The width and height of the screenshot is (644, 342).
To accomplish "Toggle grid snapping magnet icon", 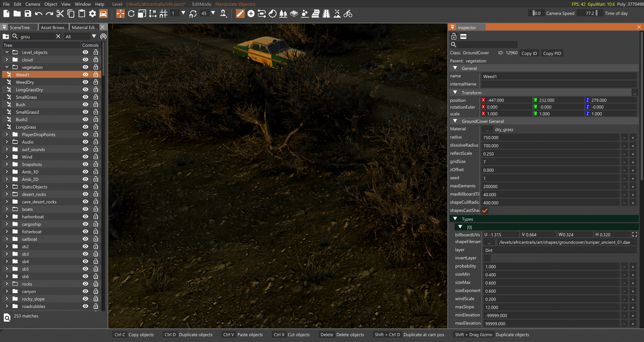I will click(x=164, y=14).
